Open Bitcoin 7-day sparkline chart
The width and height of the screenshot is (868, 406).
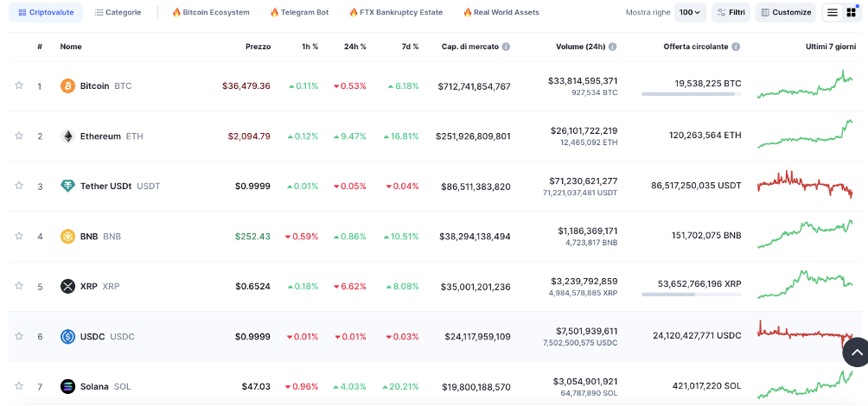pos(805,85)
